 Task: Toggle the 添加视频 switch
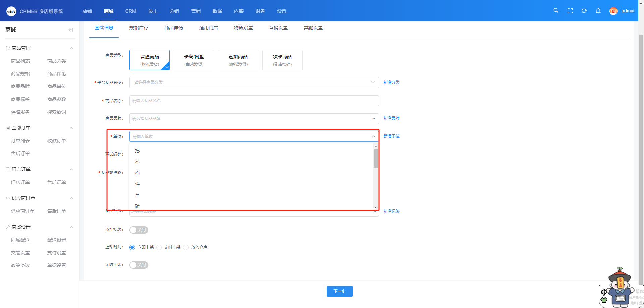pos(139,230)
